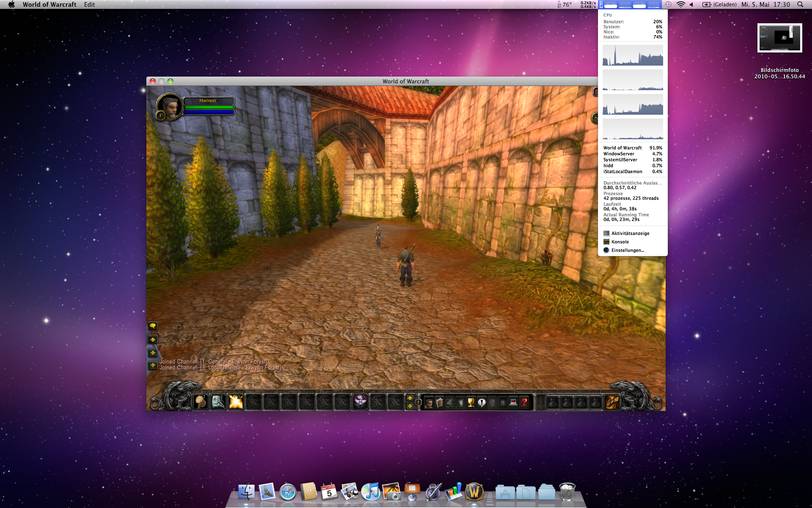Switch to next action bar page arrow
812x508 pixels.
[410, 406]
